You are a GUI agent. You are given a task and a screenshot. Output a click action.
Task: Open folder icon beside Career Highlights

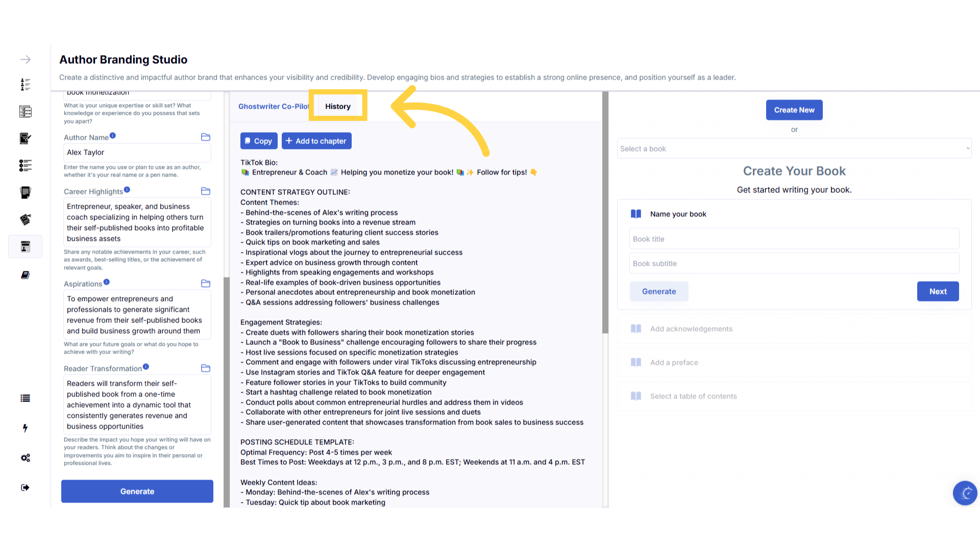click(206, 191)
